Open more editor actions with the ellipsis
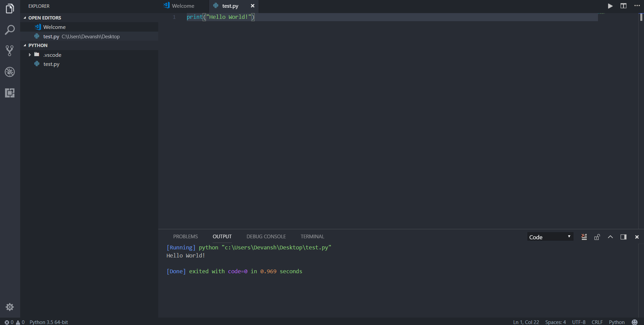 pyautogui.click(x=637, y=6)
